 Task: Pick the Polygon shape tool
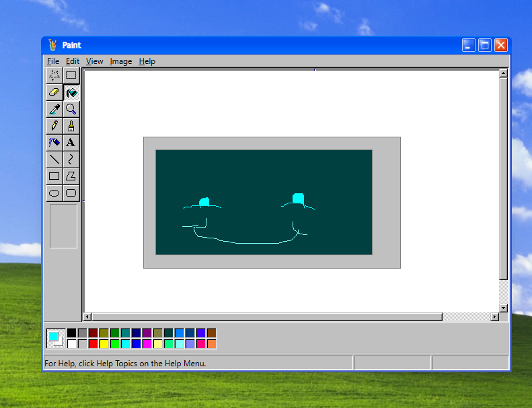71,176
